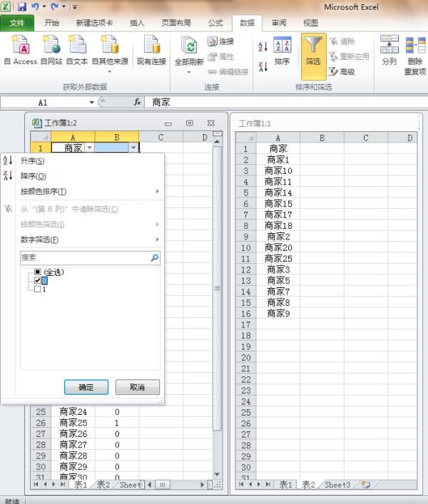Image resolution: width=428 pixels, height=504 pixels.
Task: Click Clear filter (清除) in ribbon
Action: (x=342, y=41)
